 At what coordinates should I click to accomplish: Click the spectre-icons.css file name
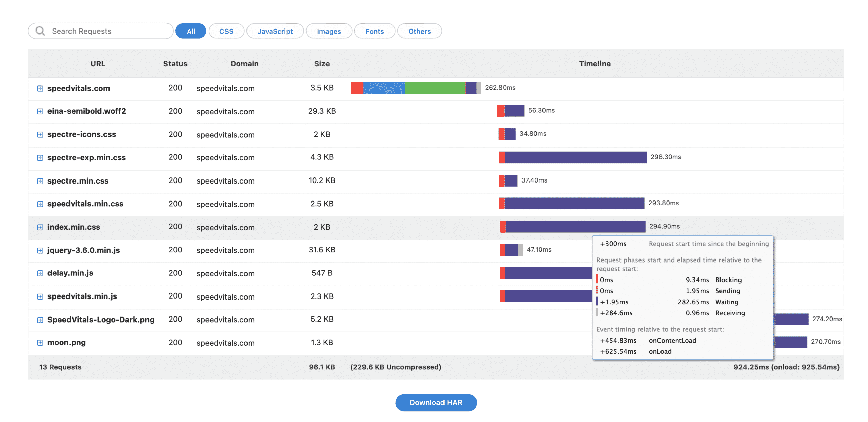tap(81, 134)
